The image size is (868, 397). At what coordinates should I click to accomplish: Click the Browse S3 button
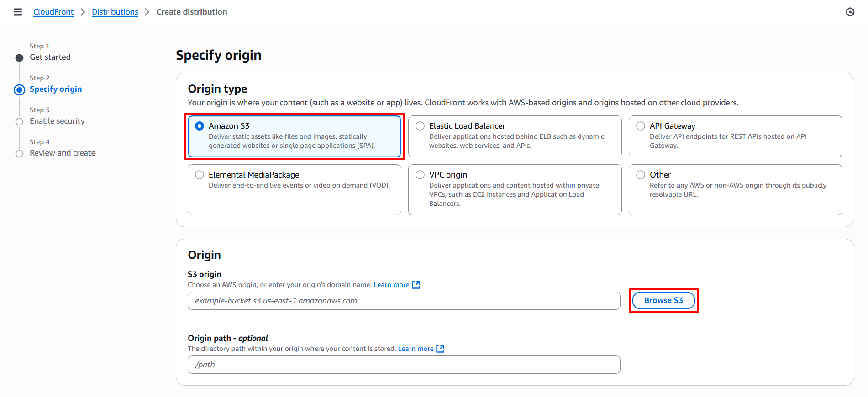(663, 300)
